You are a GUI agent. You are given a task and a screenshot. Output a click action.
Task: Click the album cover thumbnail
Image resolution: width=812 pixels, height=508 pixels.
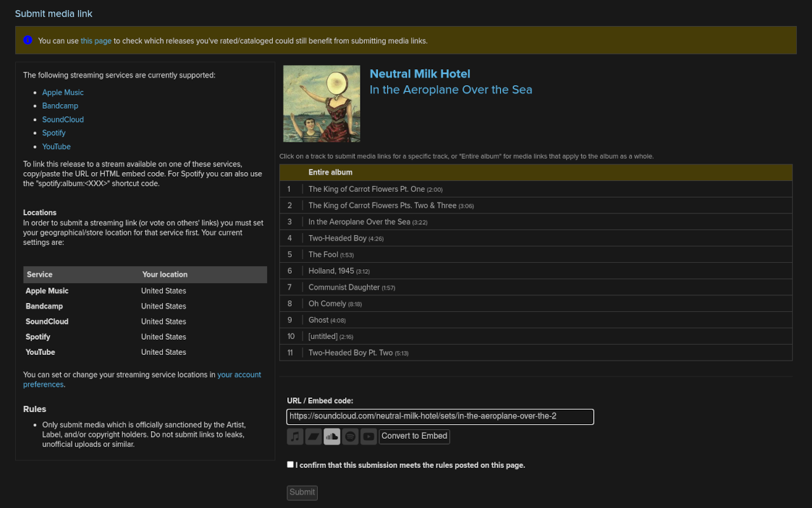point(322,104)
